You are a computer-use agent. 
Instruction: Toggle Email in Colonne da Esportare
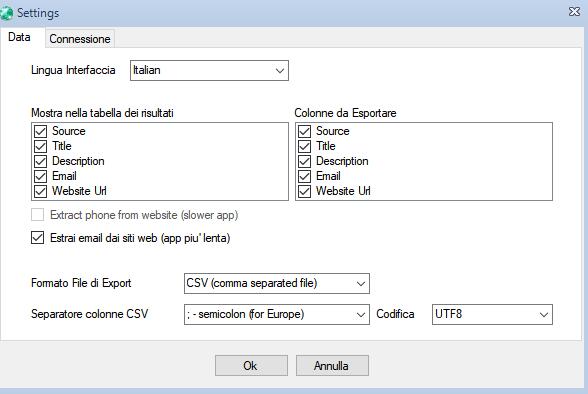(304, 176)
